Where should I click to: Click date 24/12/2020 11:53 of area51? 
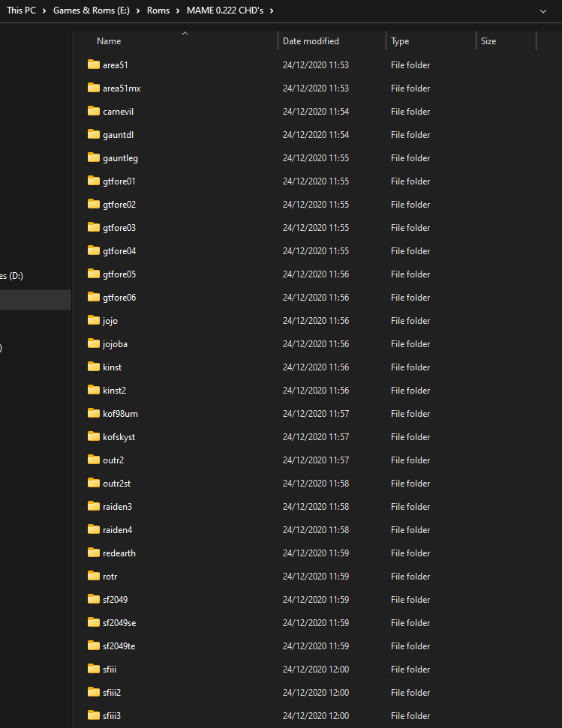tap(316, 65)
